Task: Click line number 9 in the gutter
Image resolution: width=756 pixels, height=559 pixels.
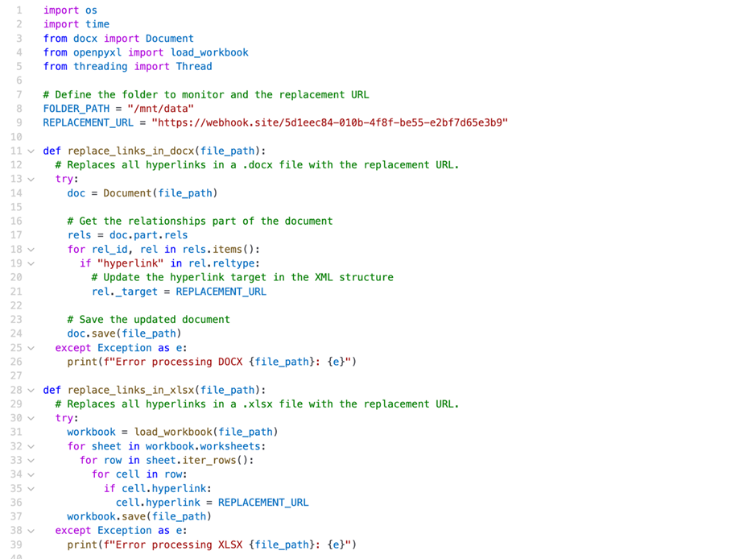Action: 19,122
